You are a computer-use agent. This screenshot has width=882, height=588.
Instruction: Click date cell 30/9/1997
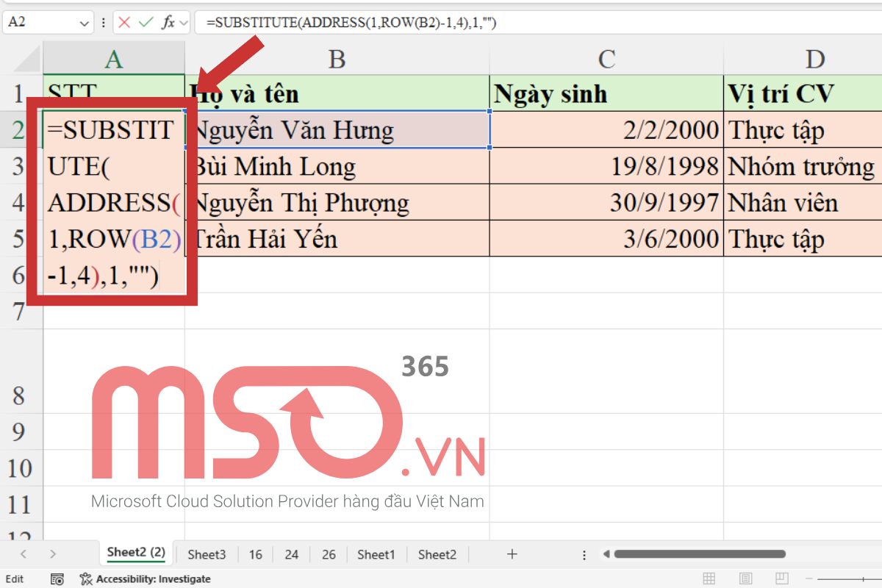(x=606, y=202)
